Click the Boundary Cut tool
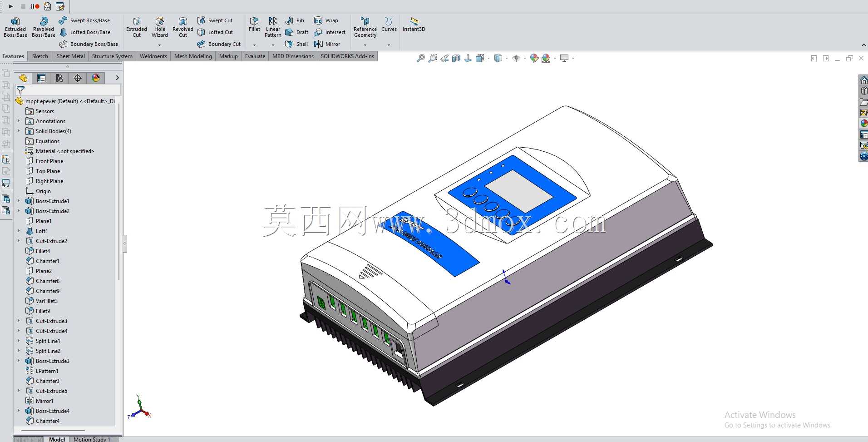Viewport: 868px width, 442px height. pyautogui.click(x=219, y=44)
